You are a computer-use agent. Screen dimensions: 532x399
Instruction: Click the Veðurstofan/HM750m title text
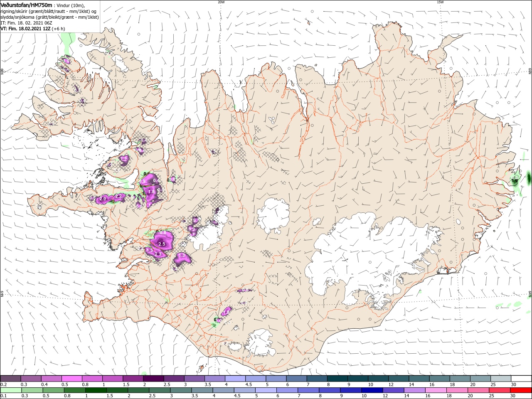pos(26,5)
